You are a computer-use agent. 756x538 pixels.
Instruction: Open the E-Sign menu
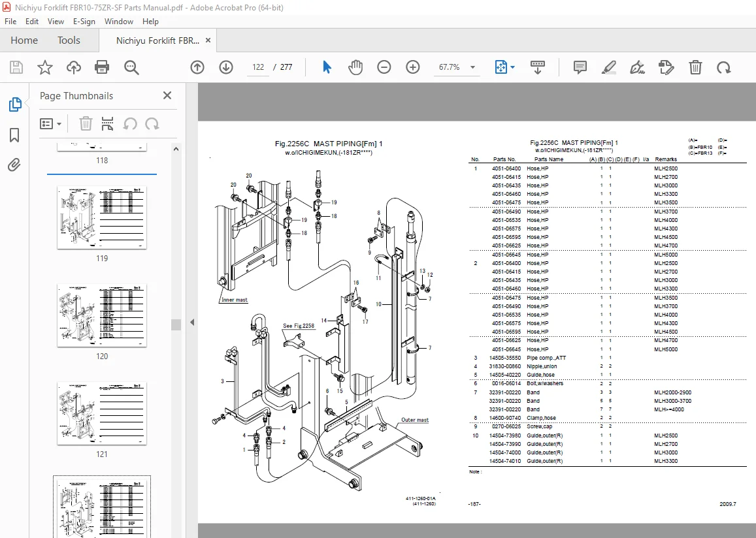coord(84,21)
